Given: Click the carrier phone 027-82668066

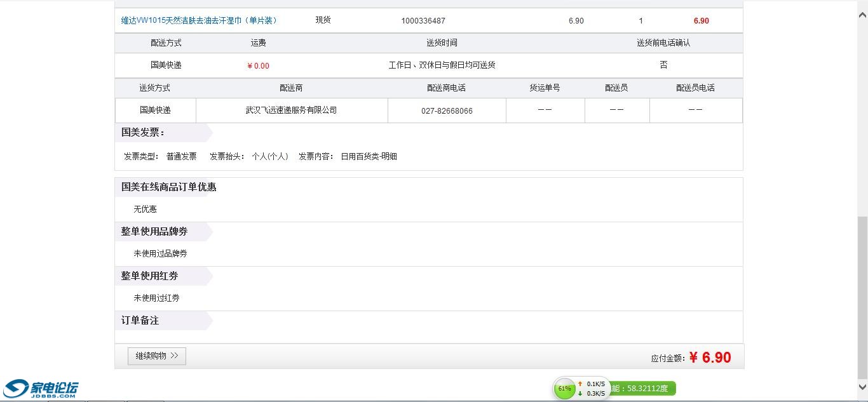Looking at the screenshot, I should point(447,111).
